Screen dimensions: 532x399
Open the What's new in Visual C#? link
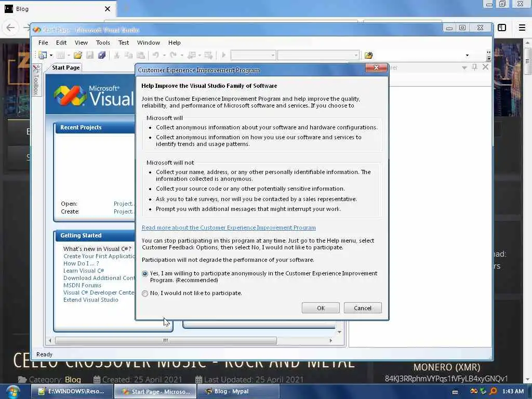click(97, 249)
